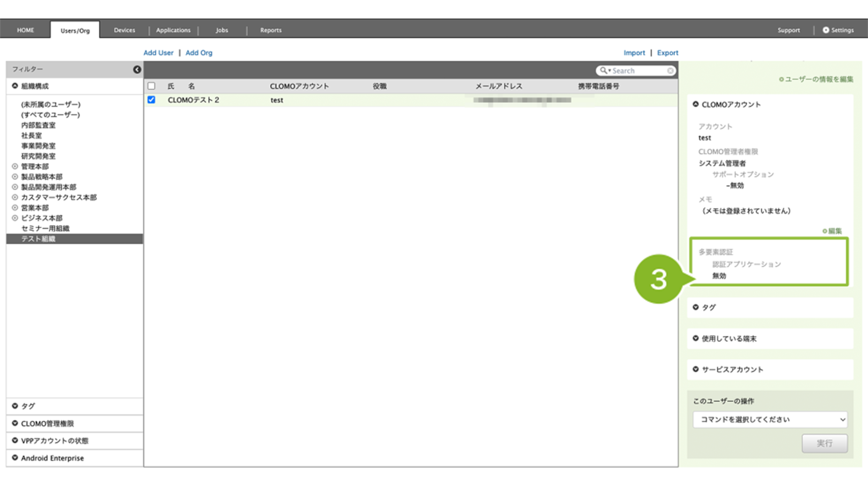Collapse the 組織構成 section icon
The image size is (868, 488).
tap(15, 86)
